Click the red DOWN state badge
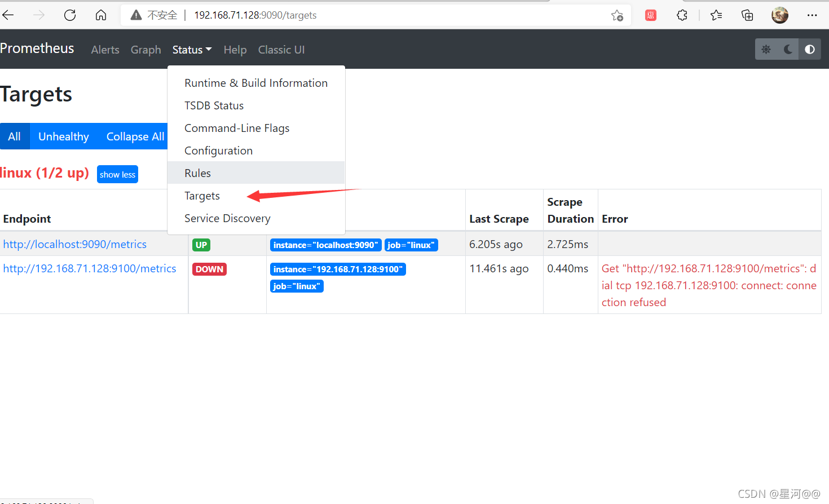This screenshot has height=504, width=829. [210, 269]
